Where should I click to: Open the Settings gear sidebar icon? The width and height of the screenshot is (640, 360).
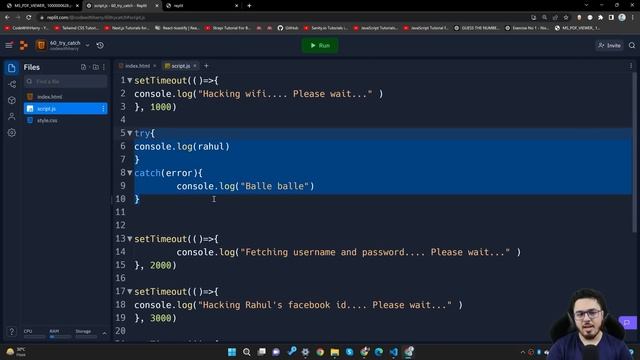pyautogui.click(x=11, y=133)
